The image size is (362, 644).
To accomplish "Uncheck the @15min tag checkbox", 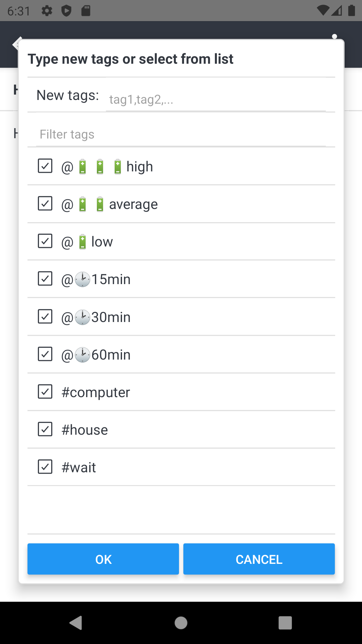I will [x=45, y=278].
